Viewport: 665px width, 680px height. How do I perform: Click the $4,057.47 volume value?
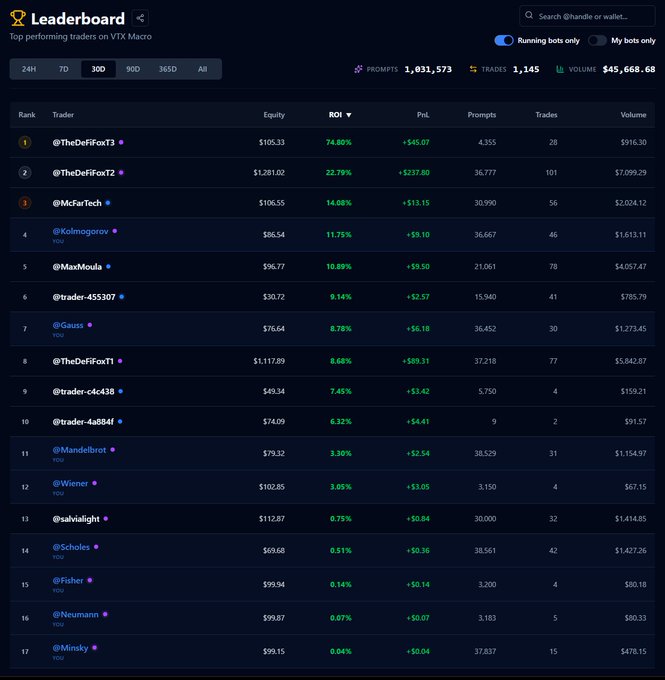tap(631, 267)
